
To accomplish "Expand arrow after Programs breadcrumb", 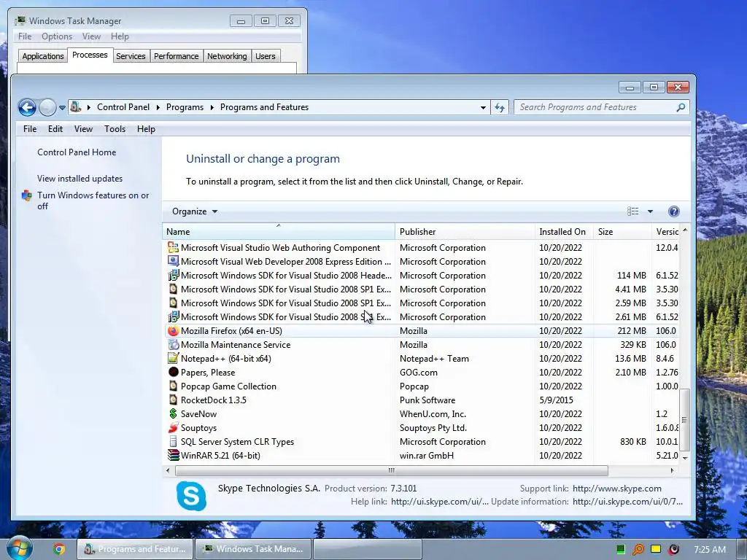I will click(212, 108).
